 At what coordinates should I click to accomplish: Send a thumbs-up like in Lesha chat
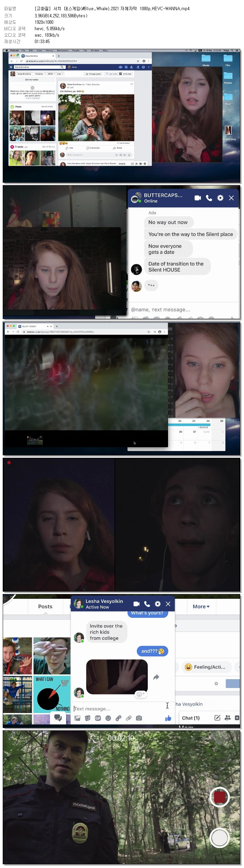pyautogui.click(x=168, y=718)
